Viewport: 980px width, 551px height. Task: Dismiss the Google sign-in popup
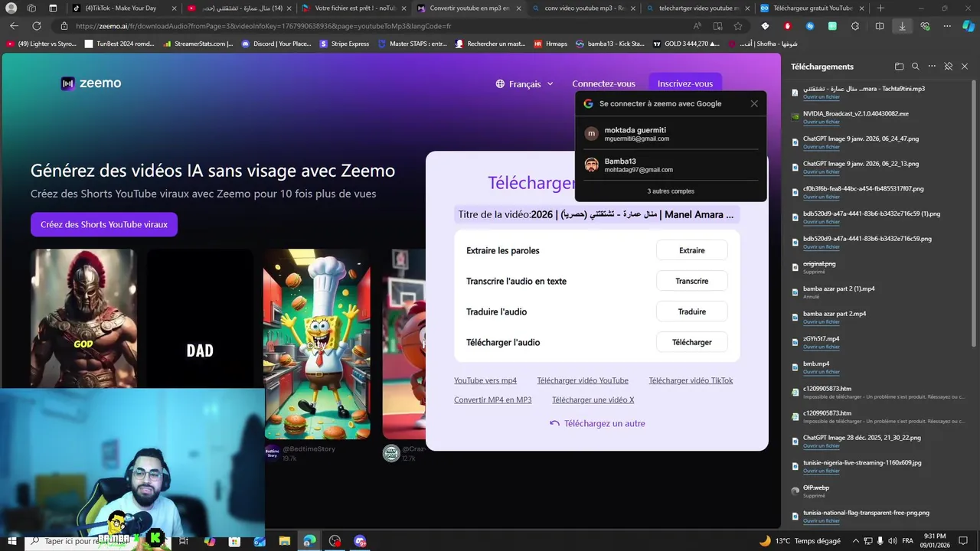click(754, 103)
